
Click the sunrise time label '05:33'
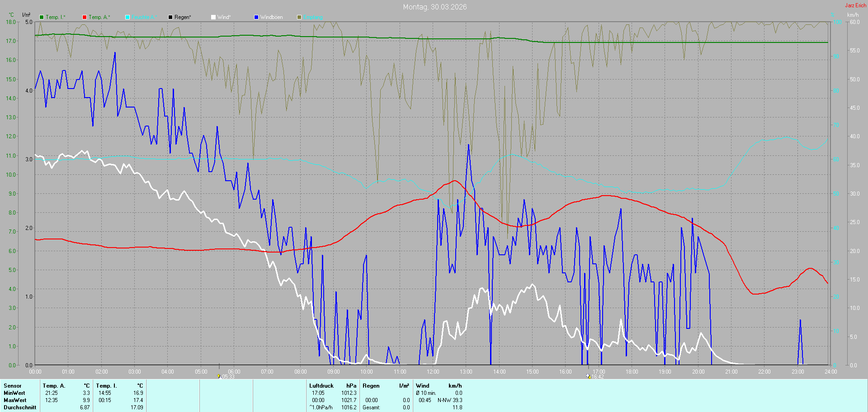pos(228,377)
